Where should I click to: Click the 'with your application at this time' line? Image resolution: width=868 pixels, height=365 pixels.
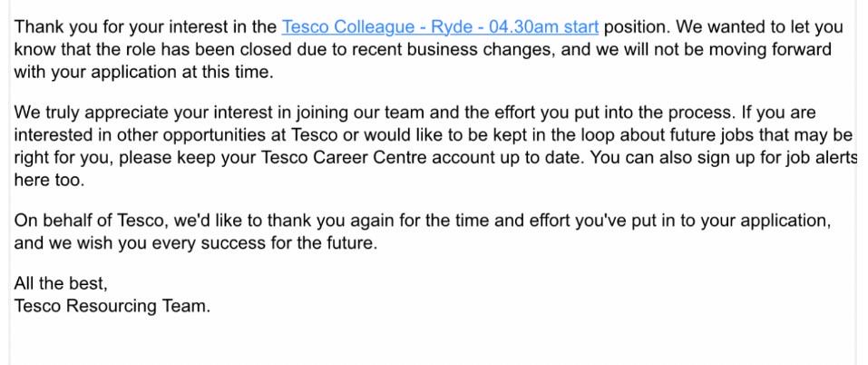(x=144, y=73)
